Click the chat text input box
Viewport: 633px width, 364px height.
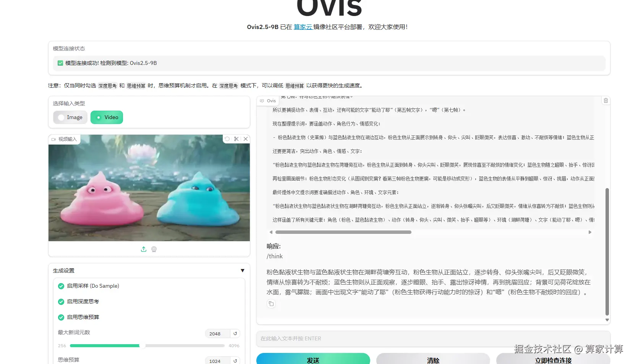click(433, 338)
